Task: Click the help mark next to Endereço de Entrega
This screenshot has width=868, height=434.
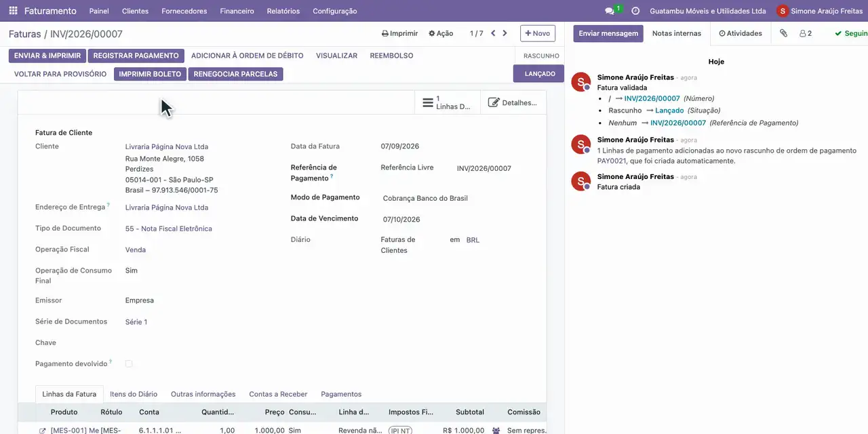Action: point(108,205)
